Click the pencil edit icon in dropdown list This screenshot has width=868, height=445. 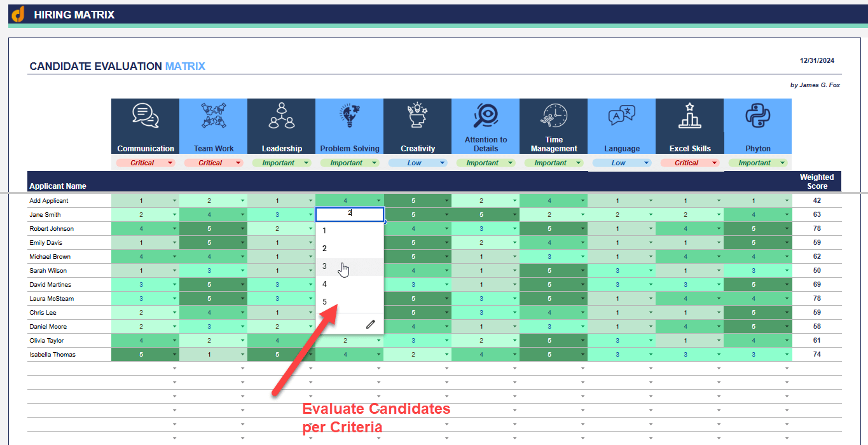[x=371, y=324]
